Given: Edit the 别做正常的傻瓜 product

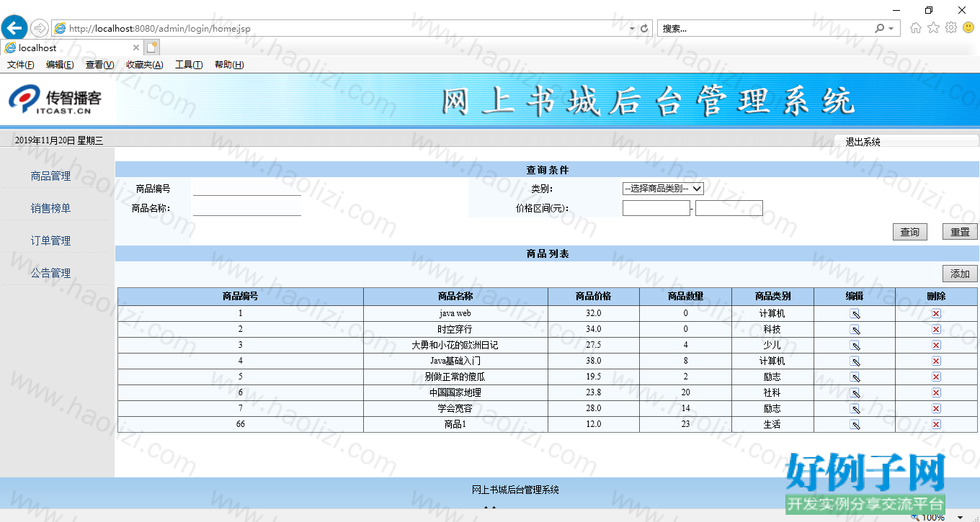Looking at the screenshot, I should click(855, 377).
